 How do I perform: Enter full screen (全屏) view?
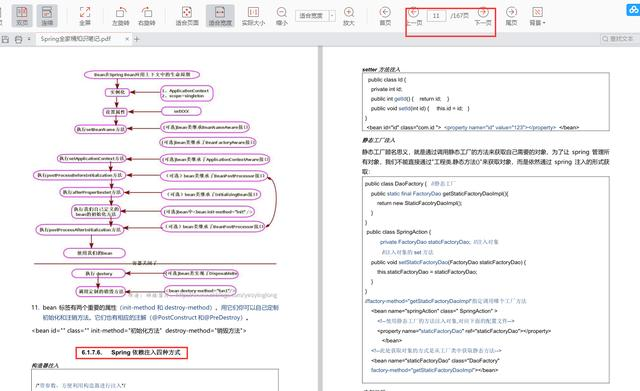pos(85,16)
